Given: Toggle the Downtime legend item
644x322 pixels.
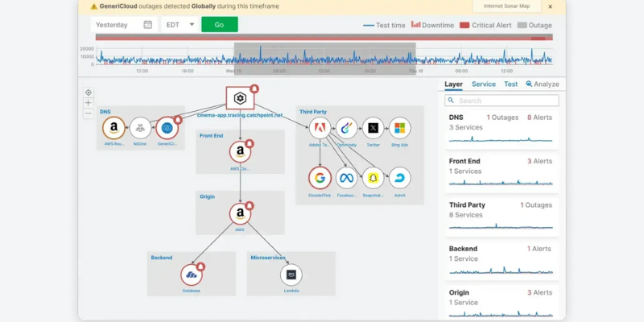Looking at the screenshot, I should pos(432,25).
